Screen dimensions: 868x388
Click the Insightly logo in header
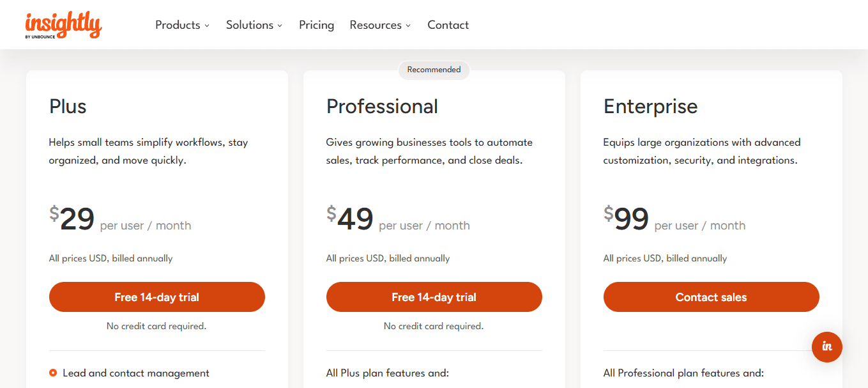tap(63, 25)
